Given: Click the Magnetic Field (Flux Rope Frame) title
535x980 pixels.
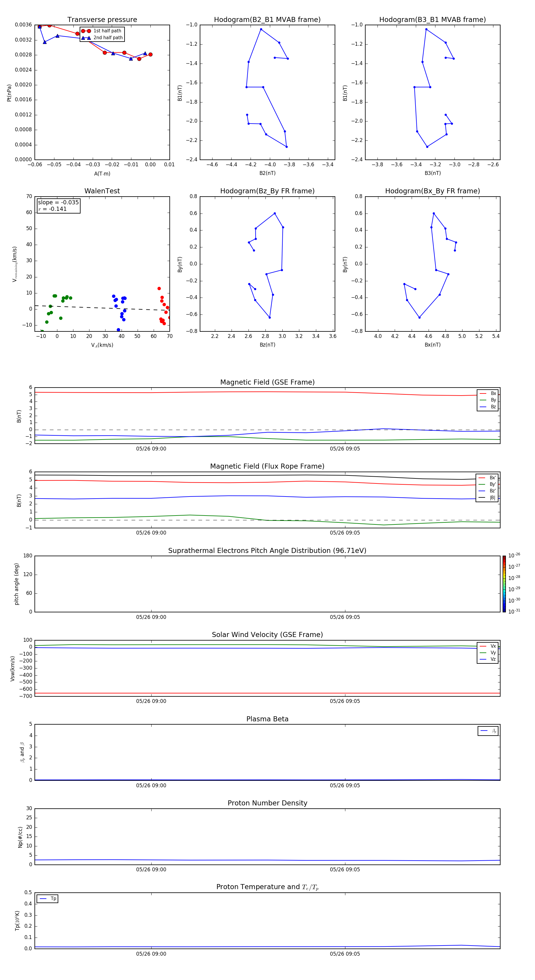Looking at the screenshot, I should pos(267,467).
